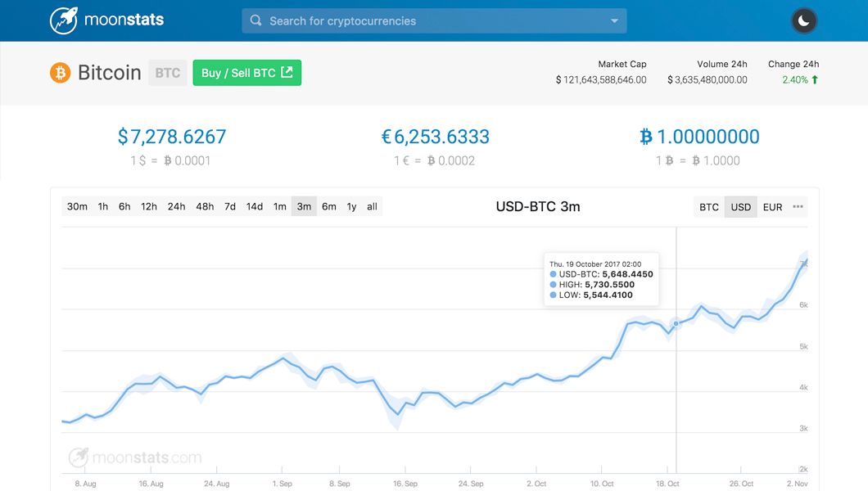Click the €6,253.6333 EUR price
The height and width of the screenshot is (491, 868).
(x=436, y=137)
